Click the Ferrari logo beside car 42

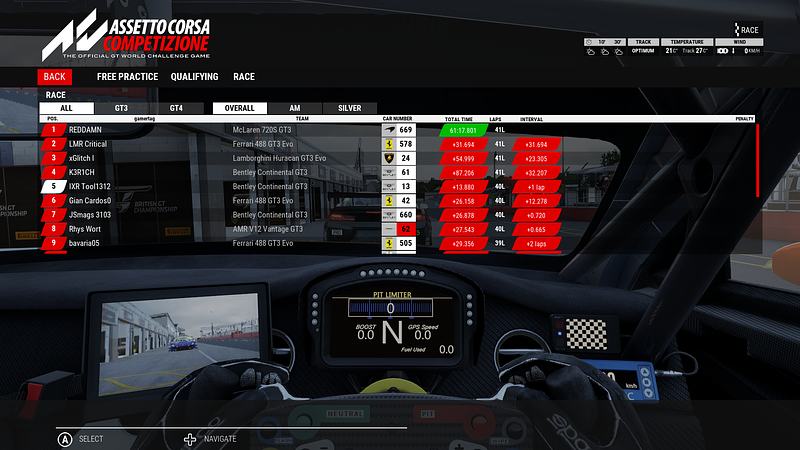[x=389, y=201]
